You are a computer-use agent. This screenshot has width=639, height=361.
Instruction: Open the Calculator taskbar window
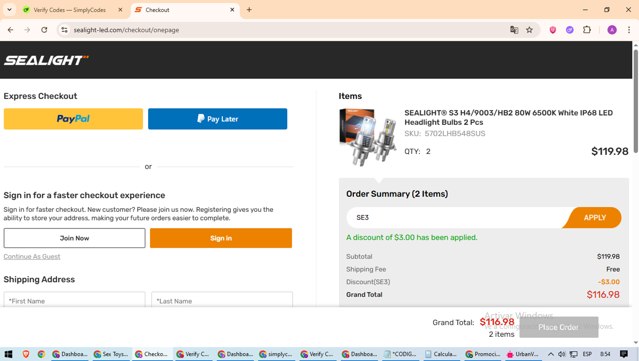coord(441,354)
